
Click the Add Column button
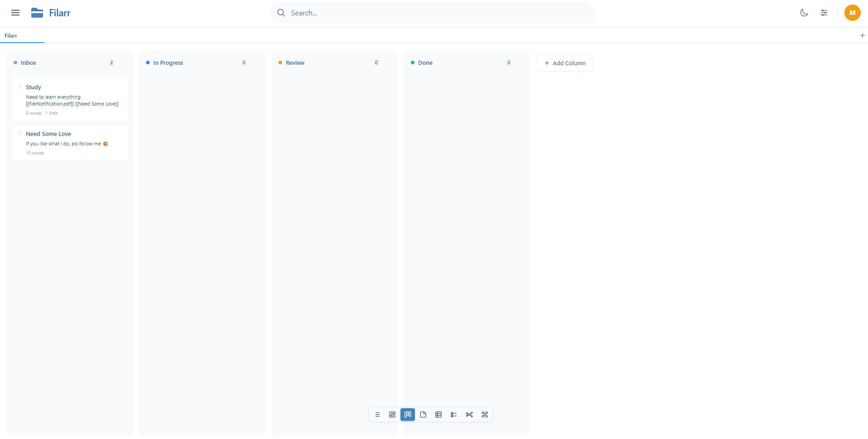564,63
